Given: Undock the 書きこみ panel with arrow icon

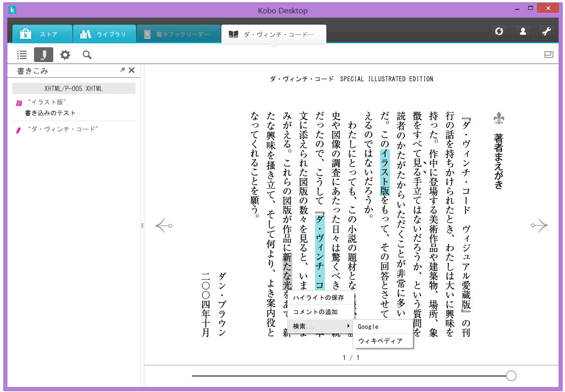Looking at the screenshot, I should (x=122, y=70).
